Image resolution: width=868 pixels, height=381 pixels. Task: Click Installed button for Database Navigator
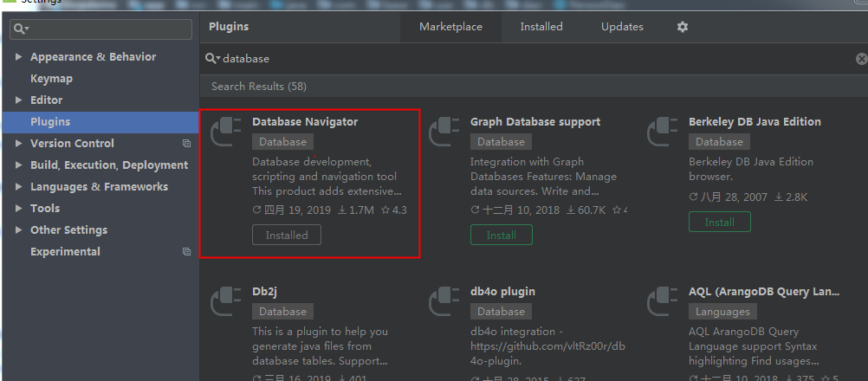point(286,235)
